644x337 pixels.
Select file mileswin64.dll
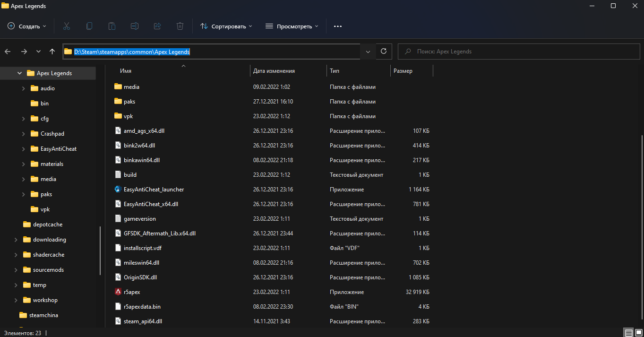point(141,263)
